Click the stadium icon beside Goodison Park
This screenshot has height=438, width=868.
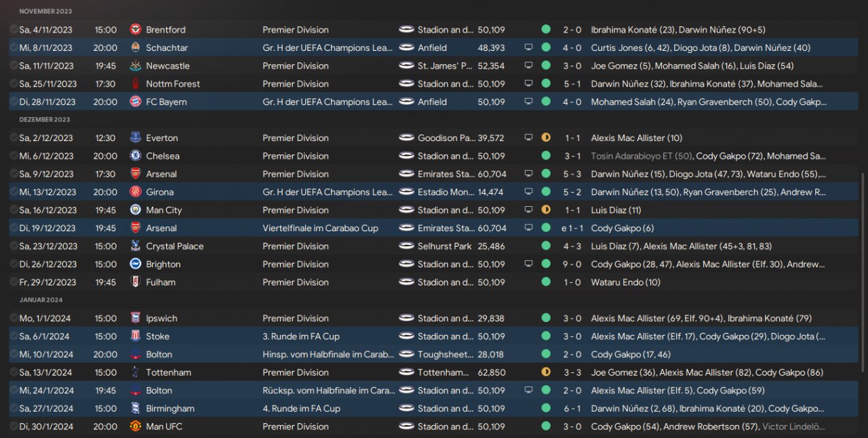click(406, 138)
